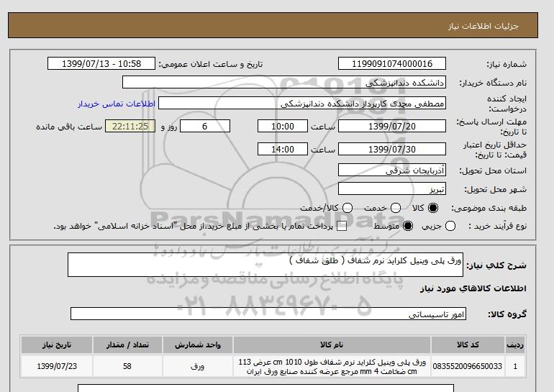Select the کالا radio button
Screen dimensions: 554x392
433,208
